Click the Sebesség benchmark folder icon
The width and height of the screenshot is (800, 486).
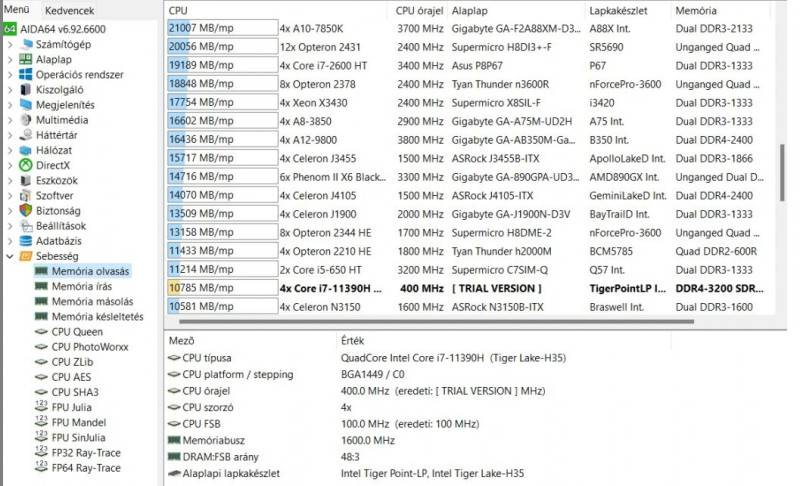click(26, 256)
